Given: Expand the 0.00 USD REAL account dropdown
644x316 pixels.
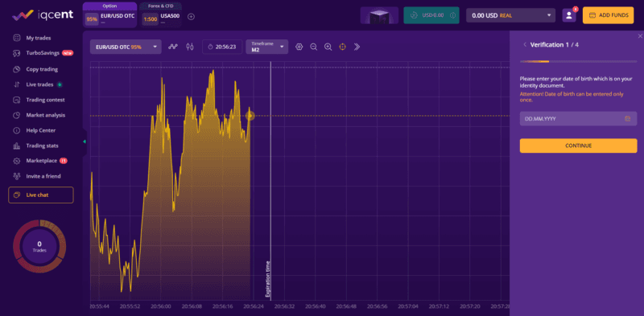Looking at the screenshot, I should point(510,15).
